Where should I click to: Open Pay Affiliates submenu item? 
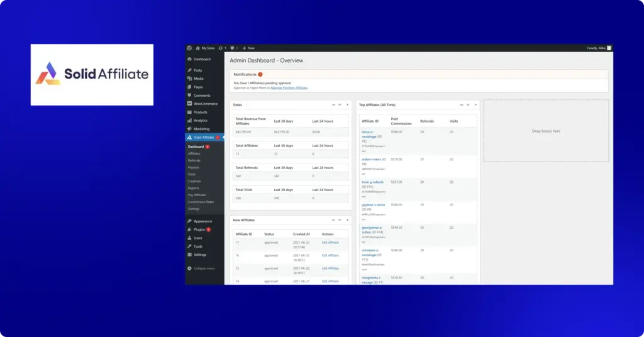[x=197, y=195]
